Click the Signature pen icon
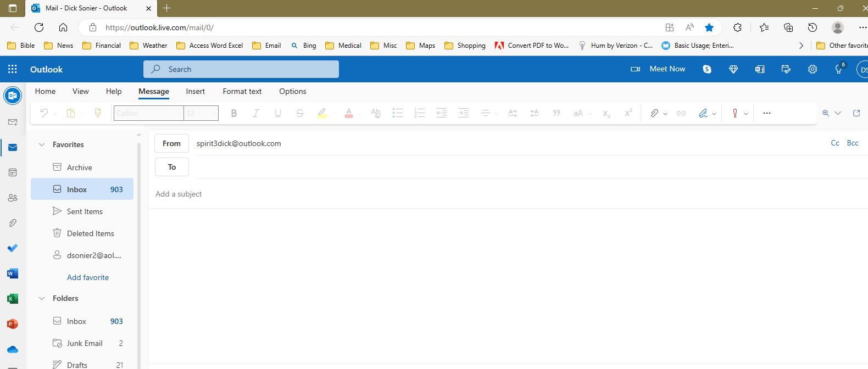 tap(703, 113)
